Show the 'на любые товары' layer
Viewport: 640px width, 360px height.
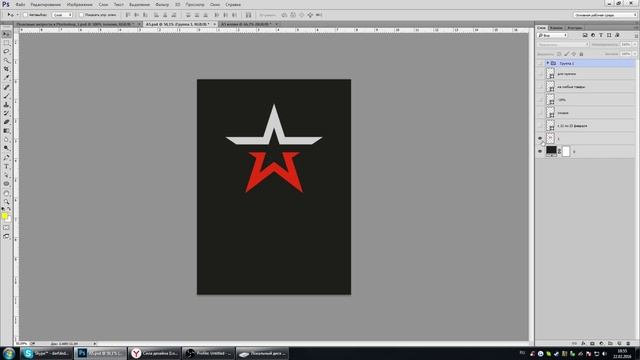(x=540, y=87)
